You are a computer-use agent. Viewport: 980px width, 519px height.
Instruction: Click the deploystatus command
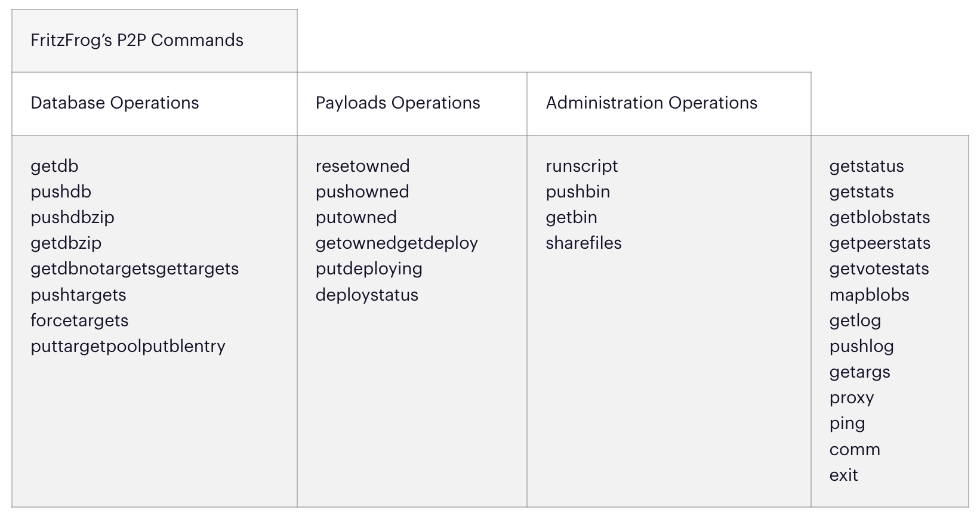pos(366,295)
